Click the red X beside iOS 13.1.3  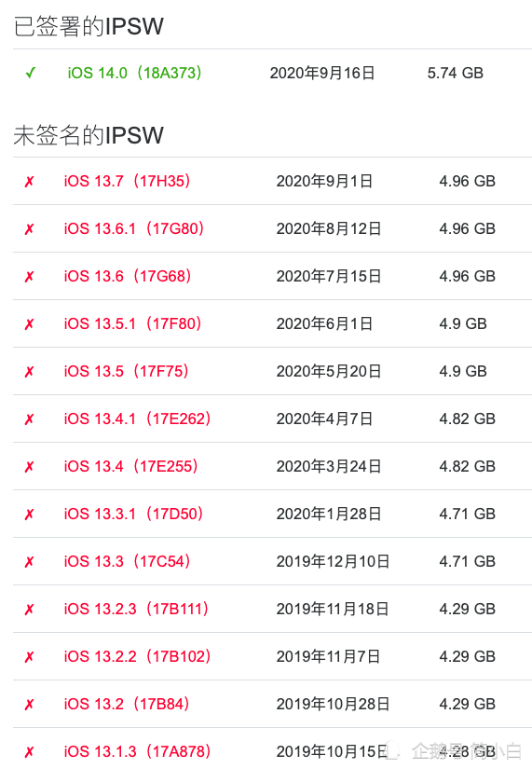30,752
